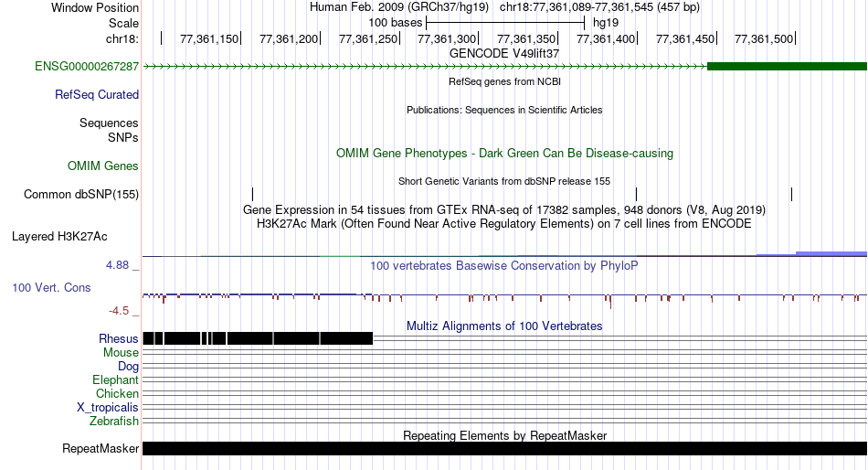Open the RefSeq Curated track label
The width and height of the screenshot is (868, 470).
pos(97,95)
